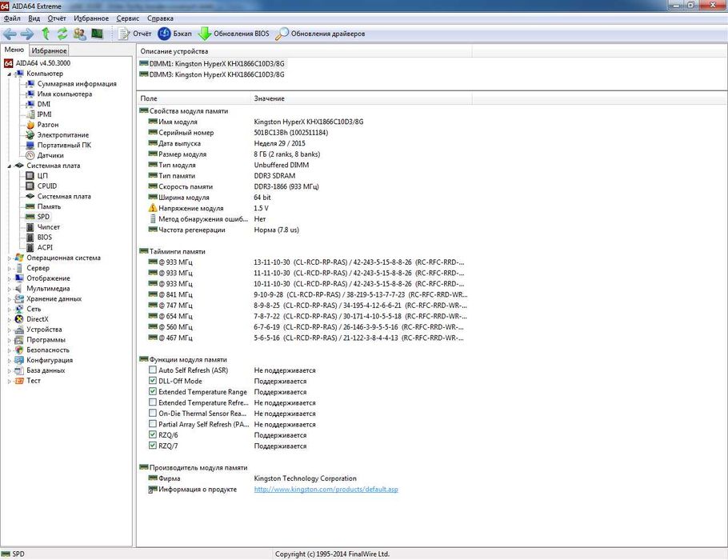Collapse the Системная плата tree node
This screenshot has height=560, width=728.
click(x=10, y=166)
